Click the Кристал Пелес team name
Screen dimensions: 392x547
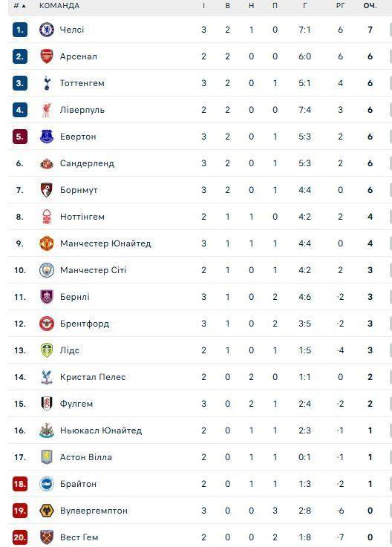pyautogui.click(x=93, y=377)
